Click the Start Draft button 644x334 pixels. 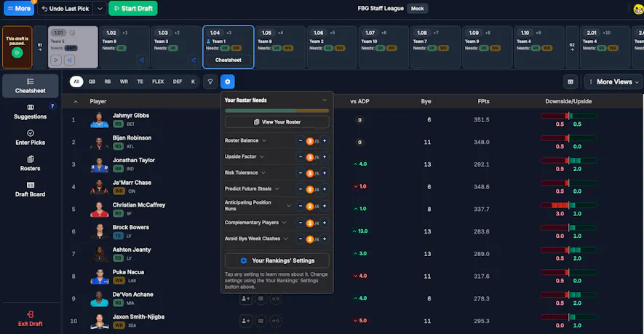[x=132, y=8]
